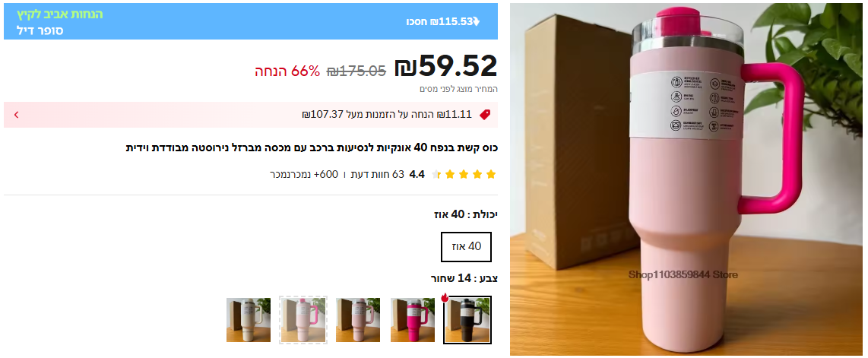Click the star rating icons
The image size is (868, 358).
[463, 175]
